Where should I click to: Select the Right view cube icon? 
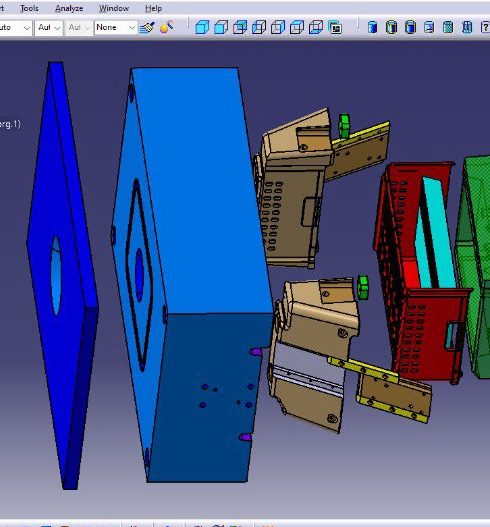coord(278,27)
